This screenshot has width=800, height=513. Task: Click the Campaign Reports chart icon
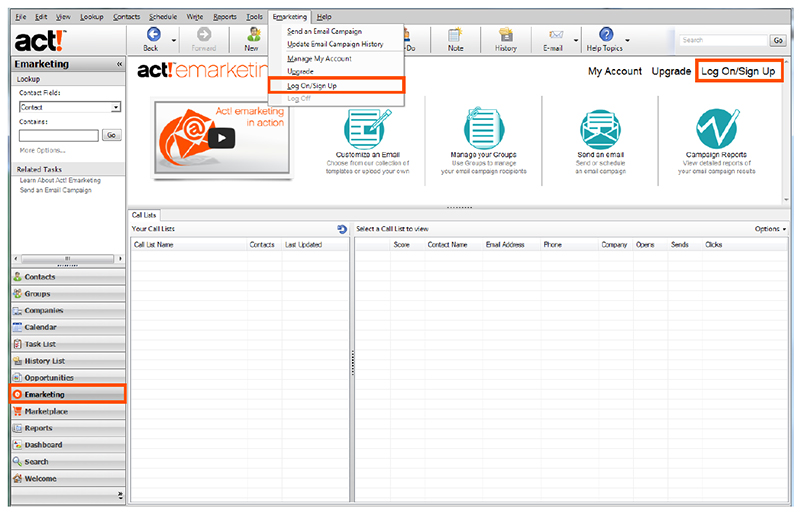click(x=717, y=128)
